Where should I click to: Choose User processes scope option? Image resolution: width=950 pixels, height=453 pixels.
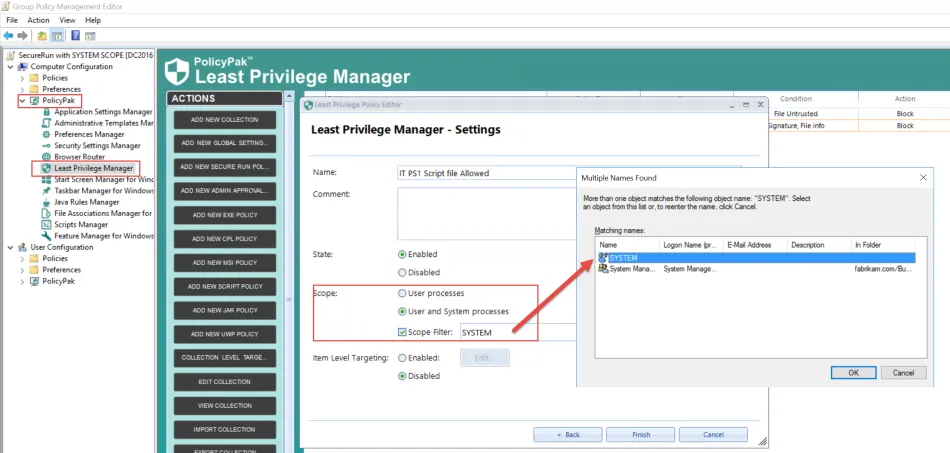[403, 294]
